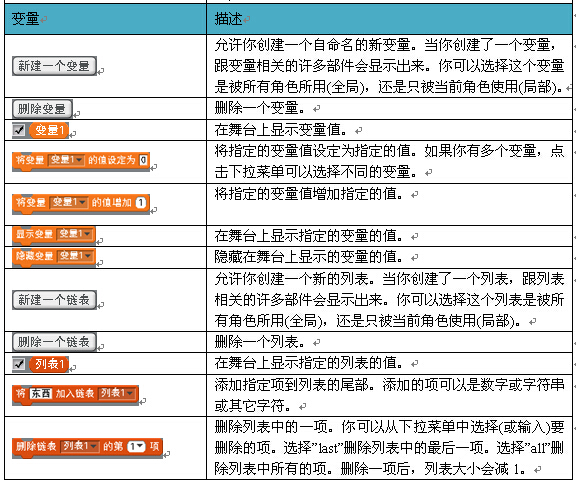Select the 显示变量 block
This screenshot has height=480, width=576.
[x=54, y=235]
